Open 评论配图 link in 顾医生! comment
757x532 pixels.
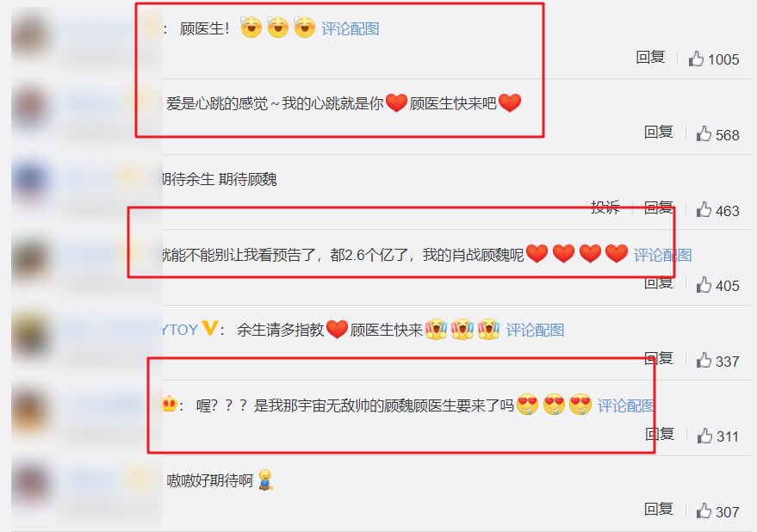pos(351,29)
